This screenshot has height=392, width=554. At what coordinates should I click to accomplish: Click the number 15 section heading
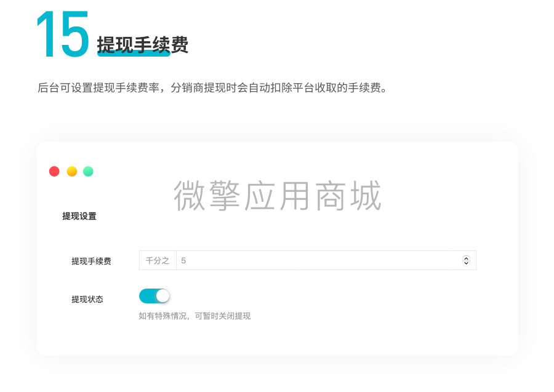point(62,34)
